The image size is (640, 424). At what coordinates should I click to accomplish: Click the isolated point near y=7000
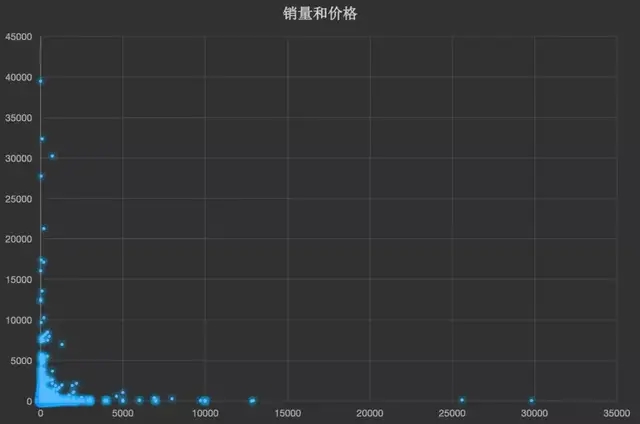[x=62, y=344]
